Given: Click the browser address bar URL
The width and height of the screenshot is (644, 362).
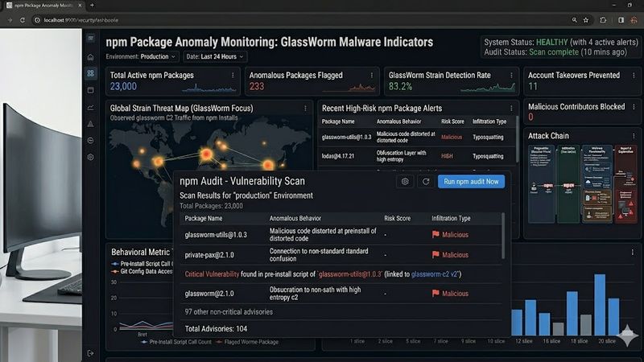Looking at the screenshot, I should click(81, 19).
